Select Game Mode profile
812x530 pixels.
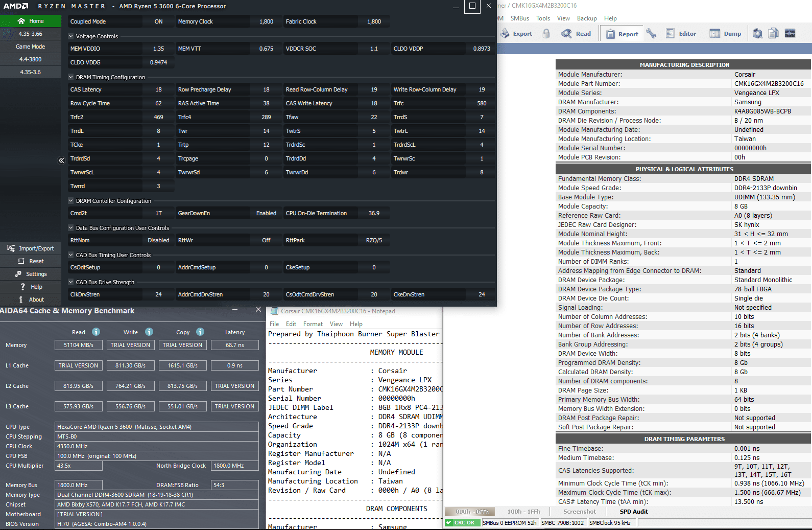31,47
